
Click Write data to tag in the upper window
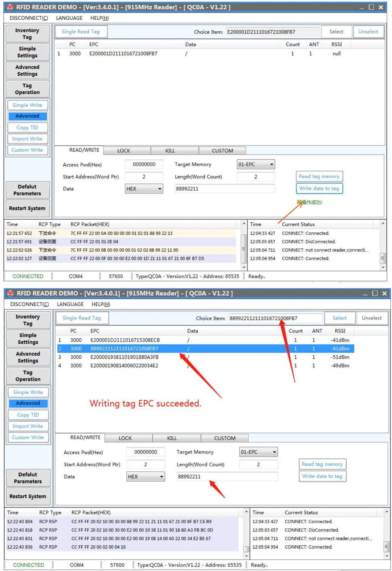pyautogui.click(x=319, y=188)
